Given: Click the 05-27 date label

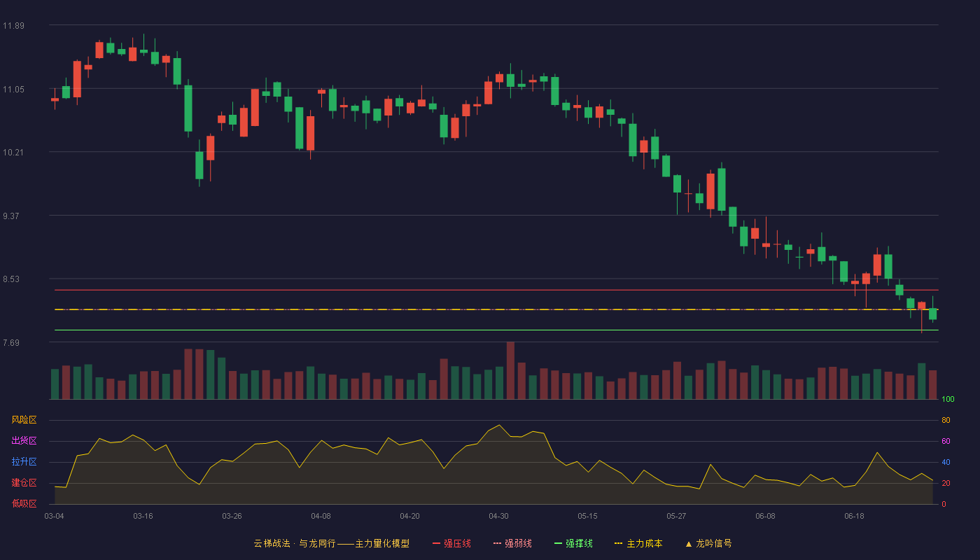Looking at the screenshot, I should point(676,516).
